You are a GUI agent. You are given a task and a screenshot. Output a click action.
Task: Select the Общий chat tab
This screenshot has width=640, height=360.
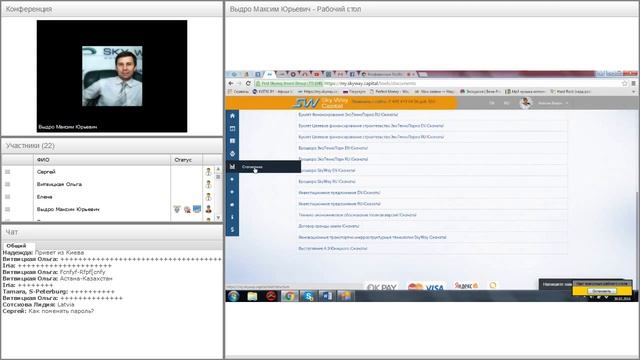[17, 246]
